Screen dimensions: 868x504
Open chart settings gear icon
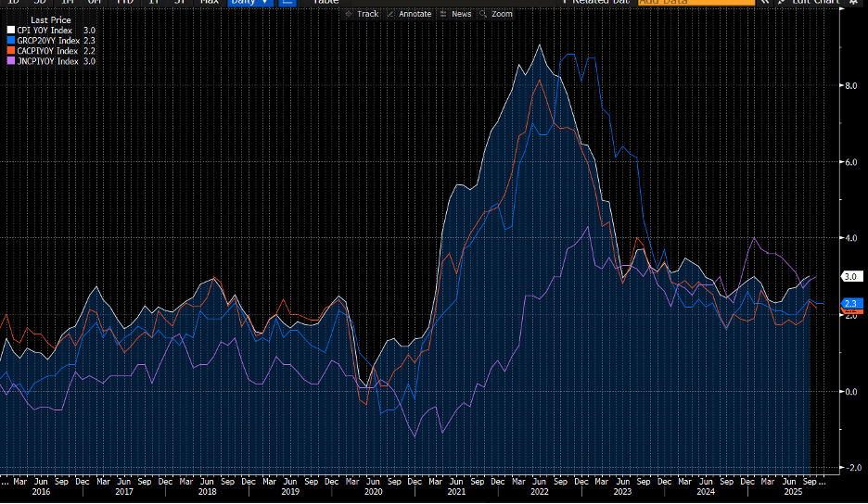(x=855, y=3)
